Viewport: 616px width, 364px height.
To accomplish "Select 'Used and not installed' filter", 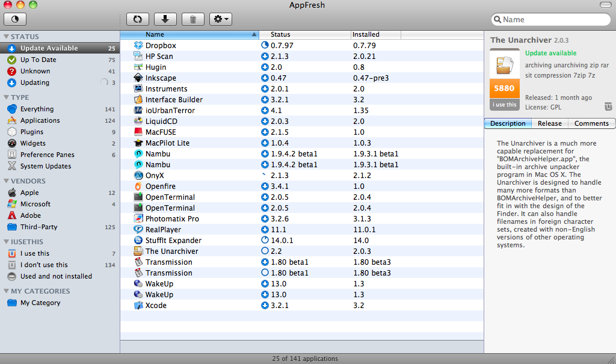I will [x=60, y=276].
